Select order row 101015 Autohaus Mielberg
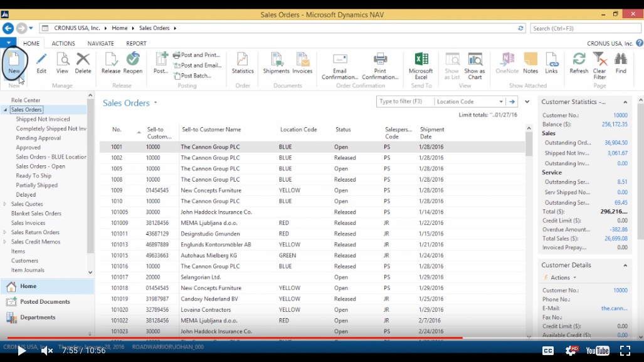 tap(312, 256)
